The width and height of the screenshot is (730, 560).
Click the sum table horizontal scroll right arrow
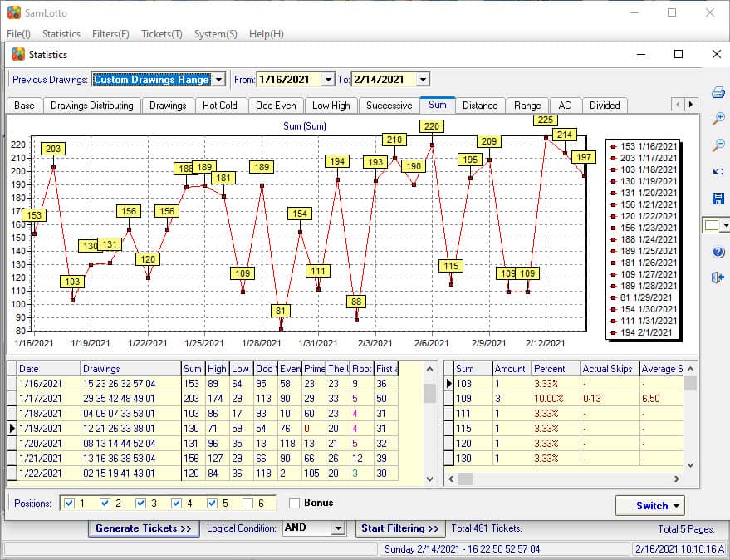677,479
